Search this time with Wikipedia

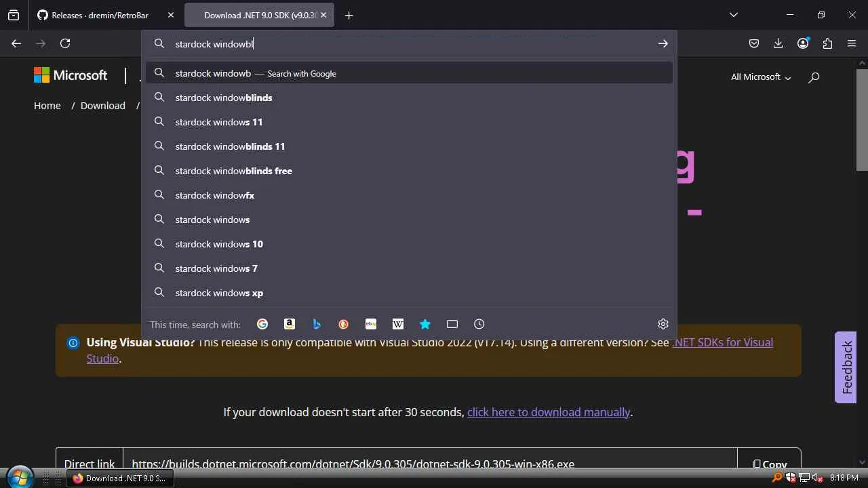pyautogui.click(x=398, y=324)
